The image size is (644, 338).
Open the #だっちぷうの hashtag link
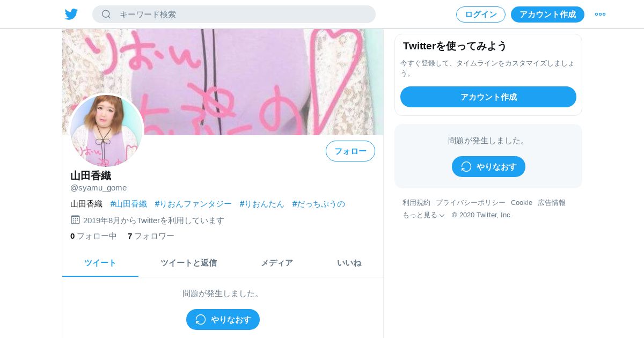pos(319,204)
